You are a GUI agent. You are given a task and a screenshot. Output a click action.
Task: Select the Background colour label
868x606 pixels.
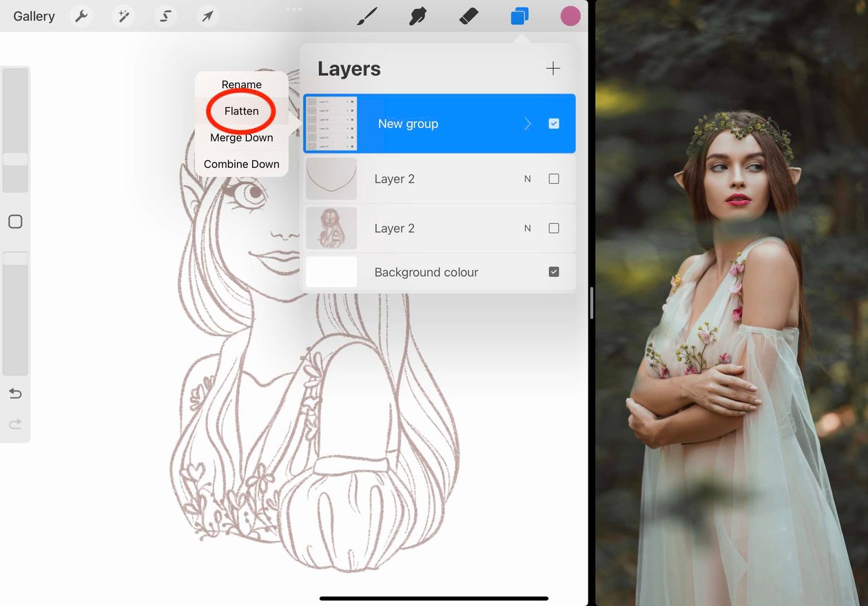pyautogui.click(x=426, y=272)
